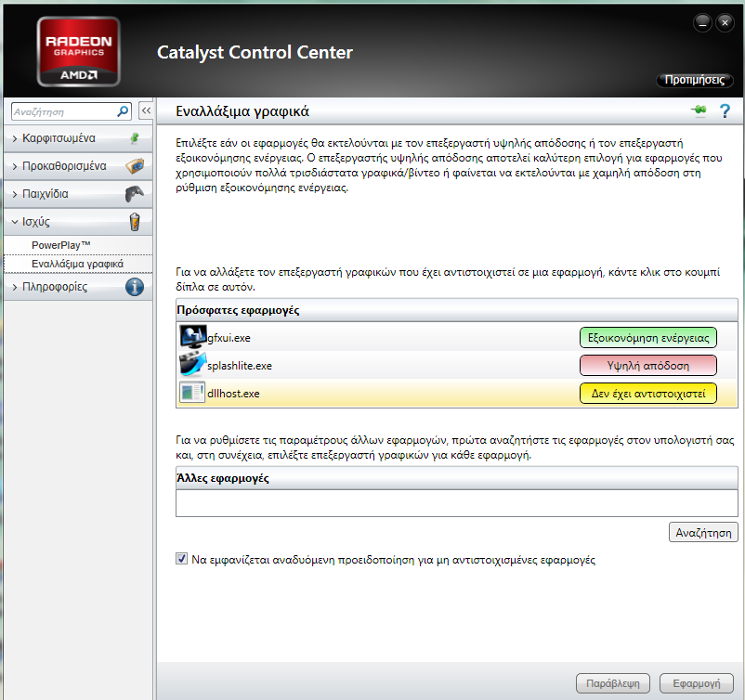
Task: Toggle splashlite.exe from Υψηλή απόδοση mode
Action: 648,366
